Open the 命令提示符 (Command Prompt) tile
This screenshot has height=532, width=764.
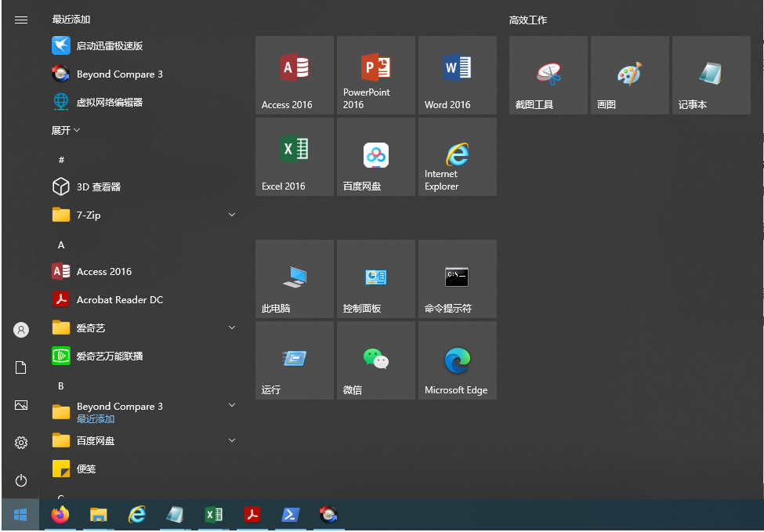[457, 279]
